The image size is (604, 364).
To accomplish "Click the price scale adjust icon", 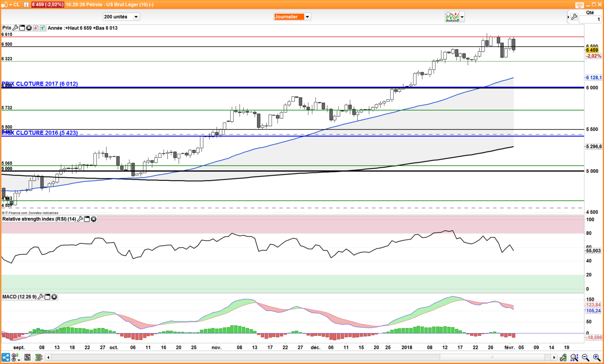I will 563,357.
